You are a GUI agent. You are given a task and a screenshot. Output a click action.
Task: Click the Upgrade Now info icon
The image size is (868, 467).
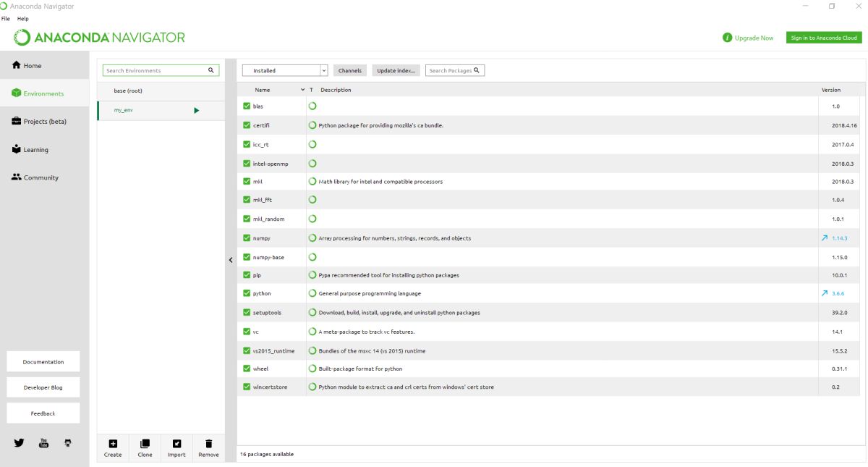pos(728,38)
